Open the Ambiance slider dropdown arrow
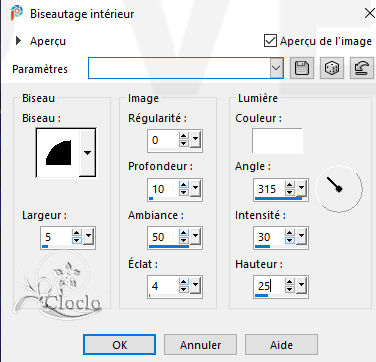The height and width of the screenshot is (362, 376). point(195,237)
